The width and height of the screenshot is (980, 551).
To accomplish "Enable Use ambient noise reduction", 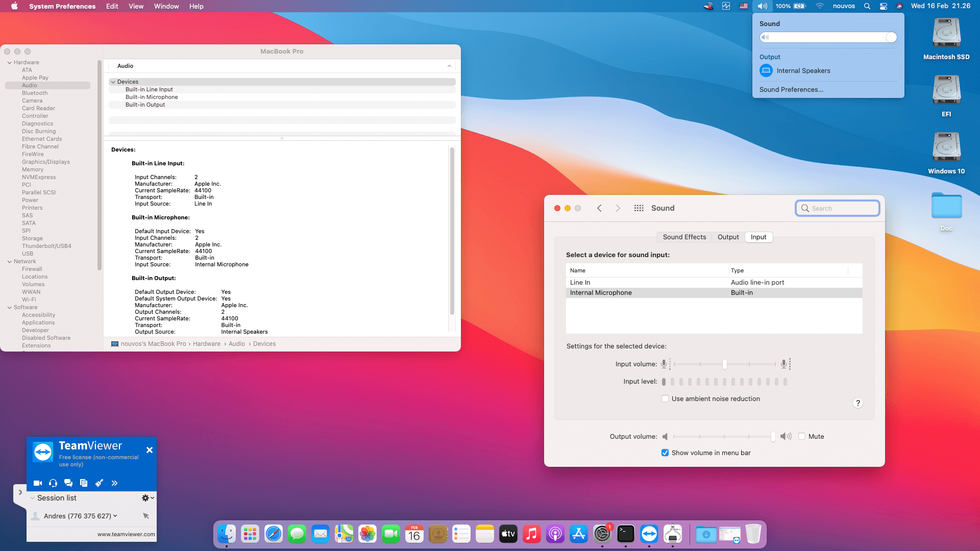I will point(665,398).
